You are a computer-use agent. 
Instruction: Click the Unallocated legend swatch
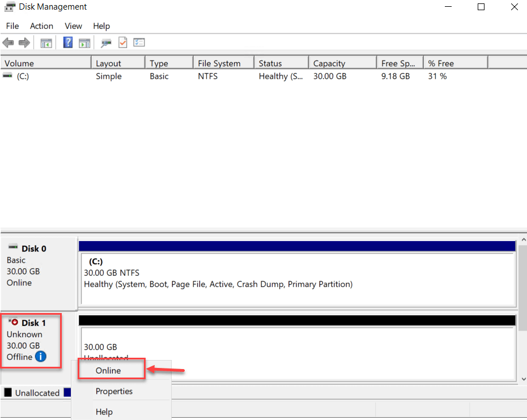pos(7,392)
